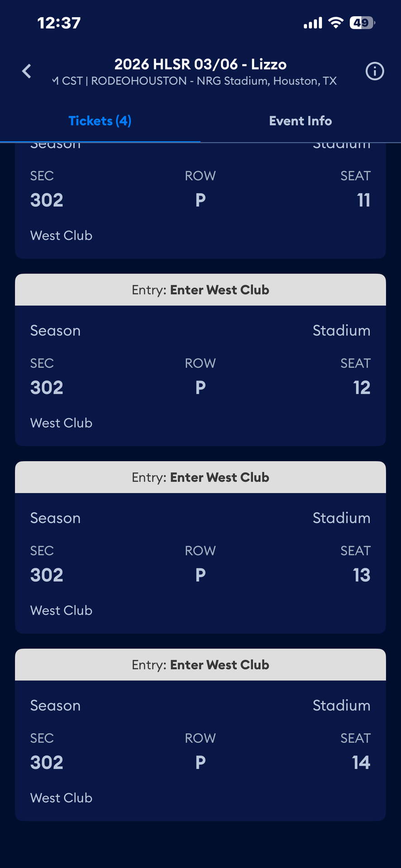401x868 pixels.
Task: Open the Event Info tab
Action: click(x=300, y=121)
